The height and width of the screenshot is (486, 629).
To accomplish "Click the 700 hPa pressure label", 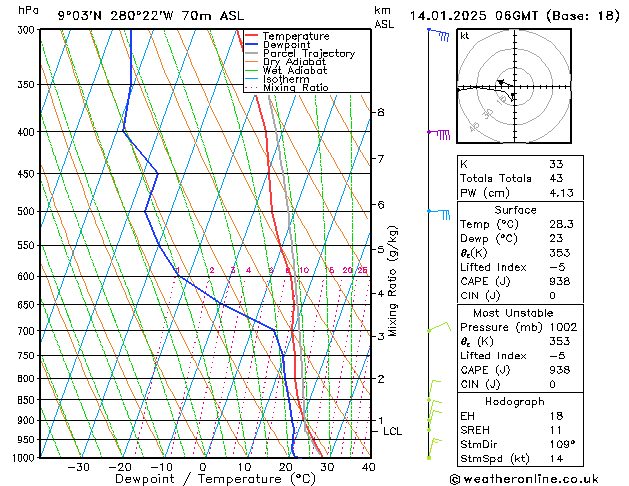I will tap(26, 331).
